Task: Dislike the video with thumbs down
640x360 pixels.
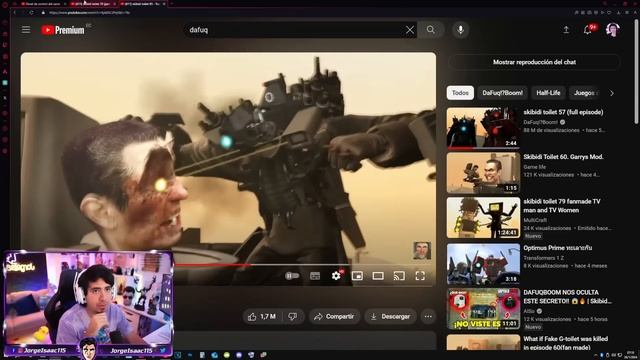Action: tap(293, 316)
